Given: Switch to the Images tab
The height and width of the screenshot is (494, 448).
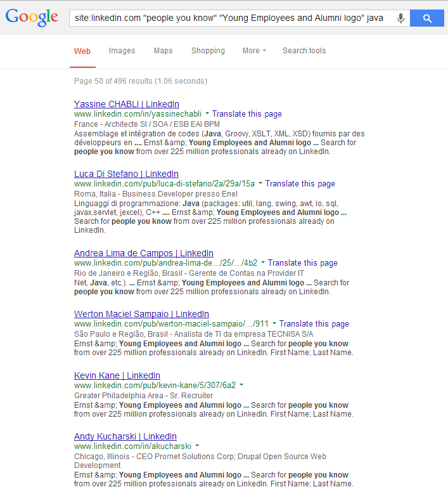Looking at the screenshot, I should tap(122, 51).
